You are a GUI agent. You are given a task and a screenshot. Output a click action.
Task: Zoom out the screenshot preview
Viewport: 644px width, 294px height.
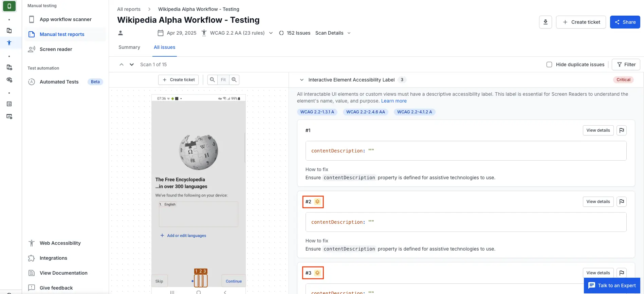click(x=212, y=80)
